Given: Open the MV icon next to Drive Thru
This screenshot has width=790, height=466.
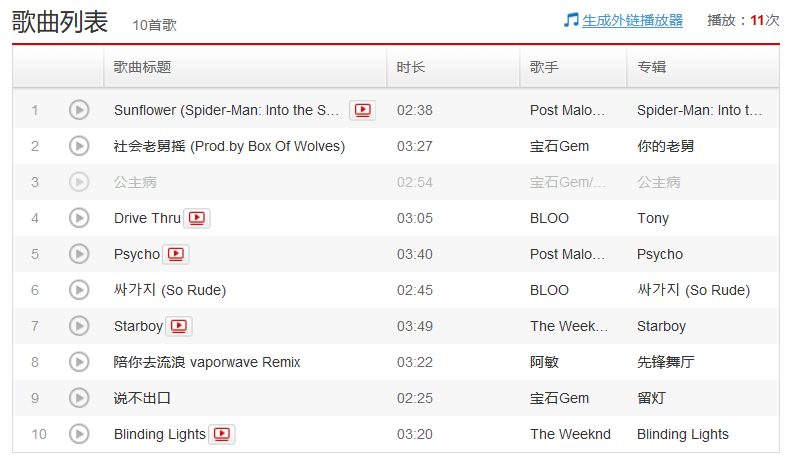Looking at the screenshot, I should [197, 218].
